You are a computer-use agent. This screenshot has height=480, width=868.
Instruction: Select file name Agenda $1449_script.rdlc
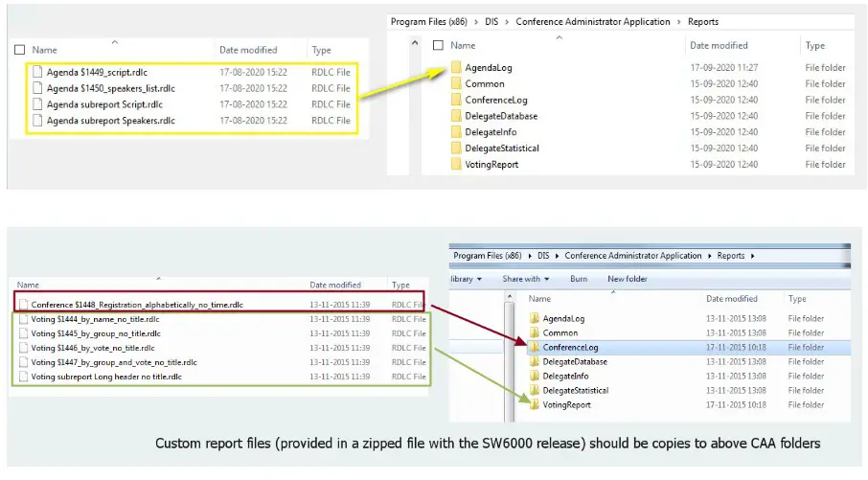[97, 72]
